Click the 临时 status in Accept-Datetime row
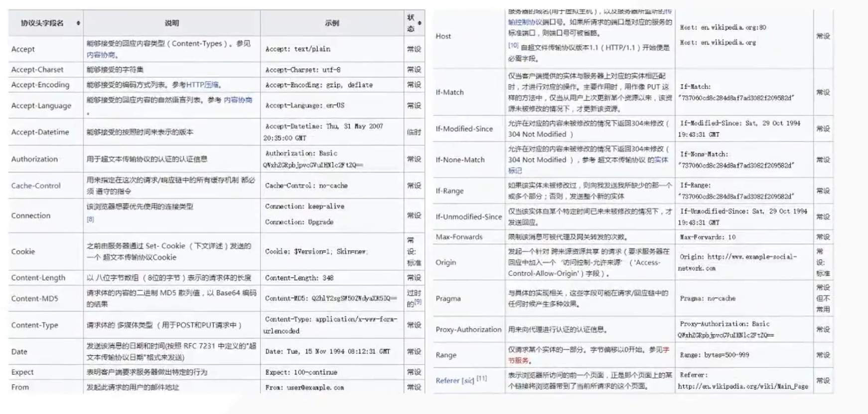868x414 pixels. click(x=414, y=132)
